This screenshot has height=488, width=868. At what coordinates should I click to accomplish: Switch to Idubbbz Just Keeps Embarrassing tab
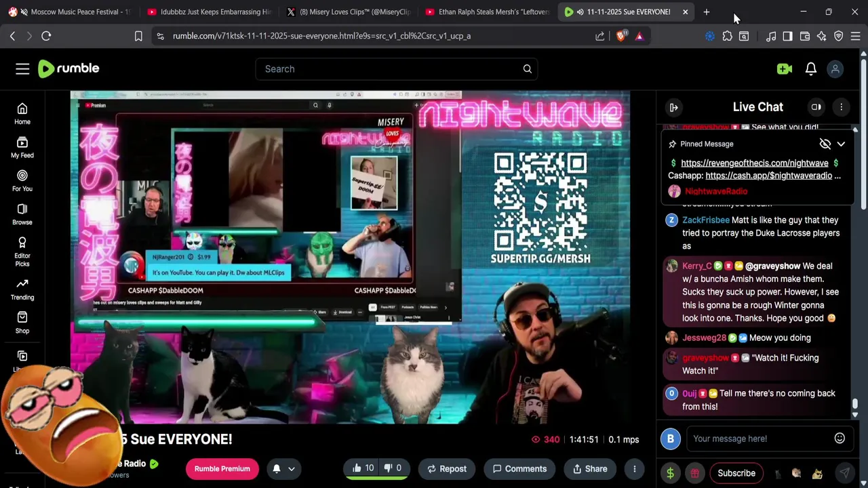(209, 12)
